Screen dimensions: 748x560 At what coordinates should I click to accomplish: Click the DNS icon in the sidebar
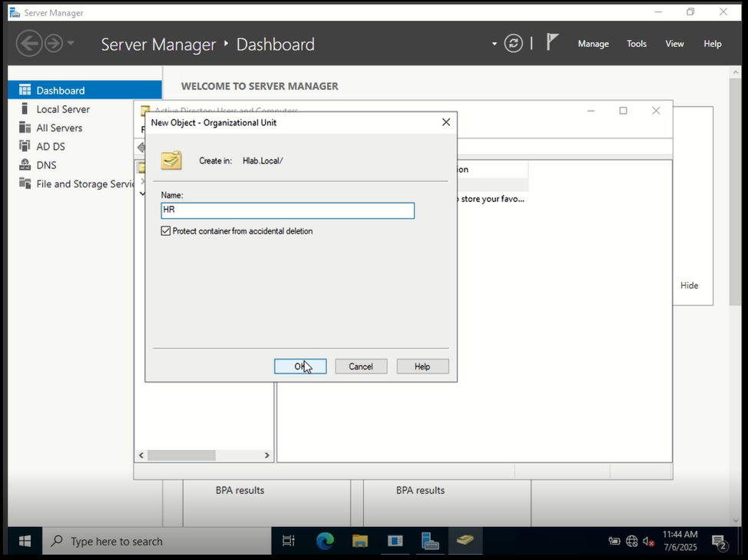[x=25, y=164]
